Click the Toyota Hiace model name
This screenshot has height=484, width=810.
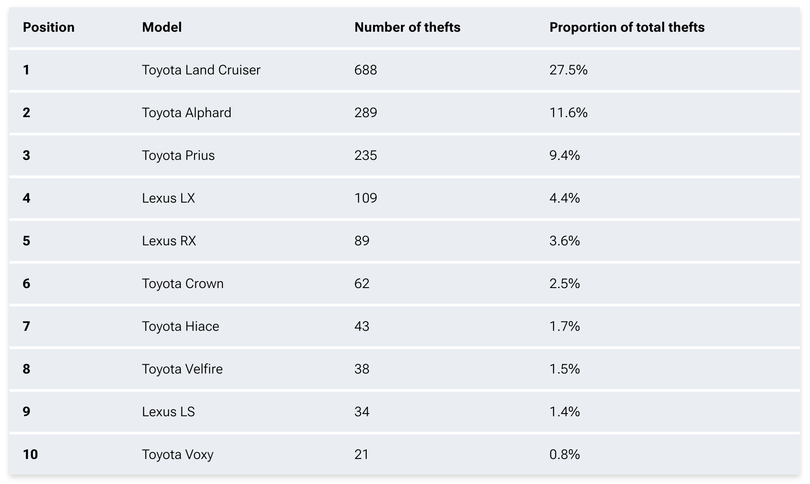(180, 326)
